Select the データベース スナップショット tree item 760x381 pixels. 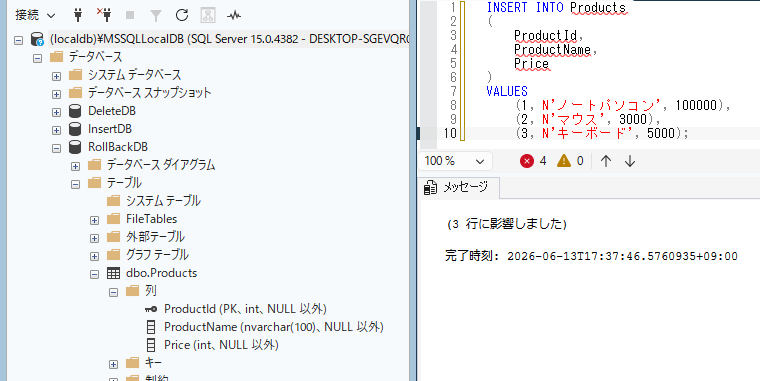click(x=149, y=93)
